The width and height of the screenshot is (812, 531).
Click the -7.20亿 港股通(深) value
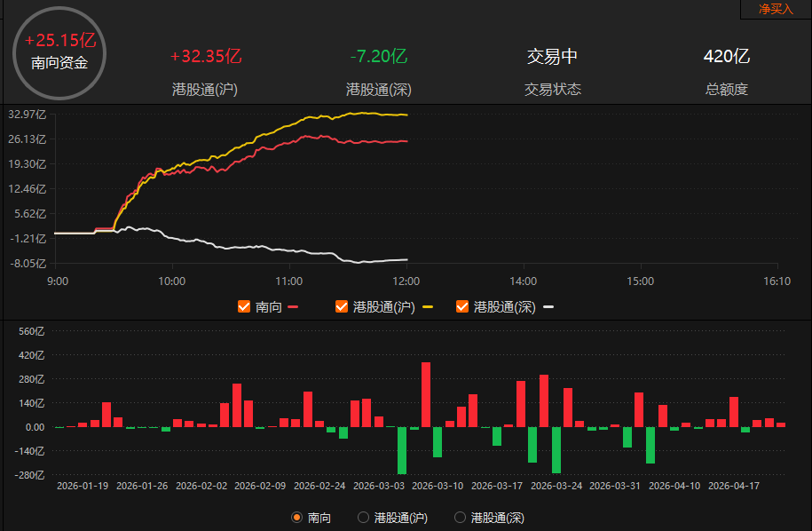tap(379, 57)
